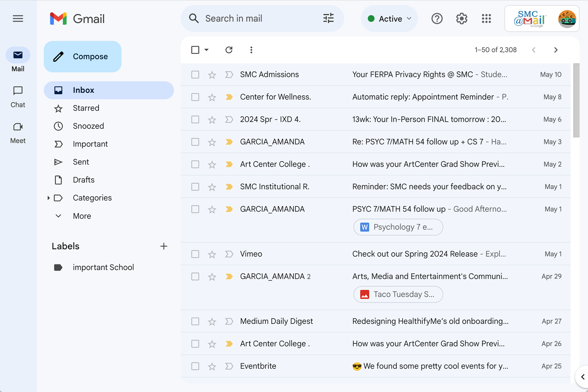Create a new label with plus icon

[x=164, y=246]
